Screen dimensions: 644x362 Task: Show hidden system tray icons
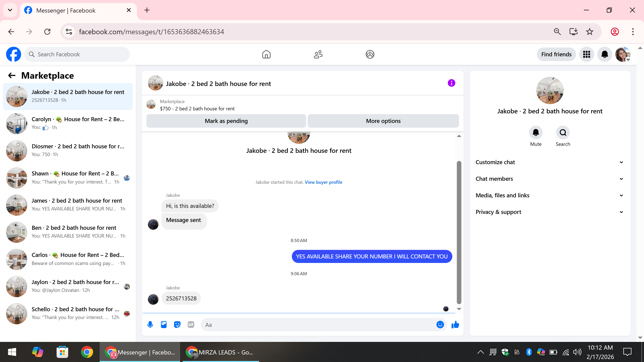tap(480, 352)
